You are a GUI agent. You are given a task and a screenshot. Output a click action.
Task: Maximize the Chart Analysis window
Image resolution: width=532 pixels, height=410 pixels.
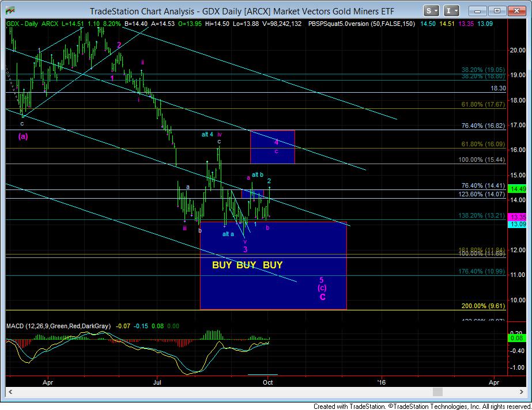497,11
